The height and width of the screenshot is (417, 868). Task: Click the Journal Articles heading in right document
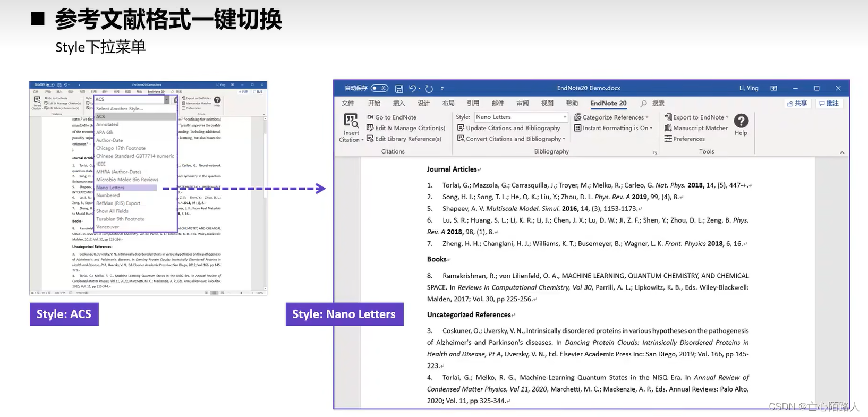(x=452, y=169)
